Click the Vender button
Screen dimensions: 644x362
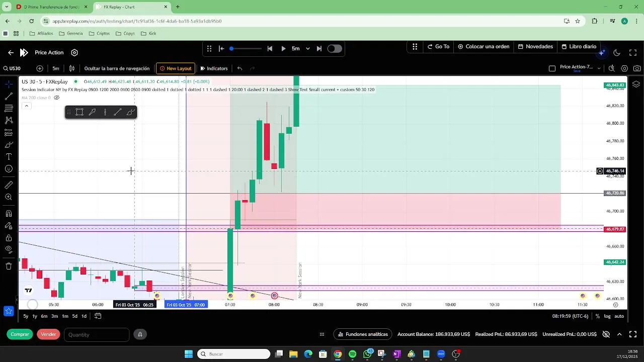pyautogui.click(x=48, y=334)
